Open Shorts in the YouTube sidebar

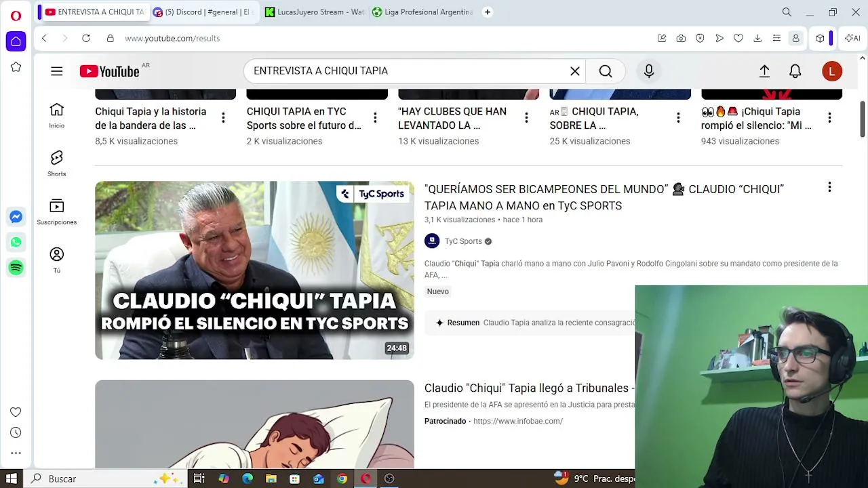[x=57, y=163]
